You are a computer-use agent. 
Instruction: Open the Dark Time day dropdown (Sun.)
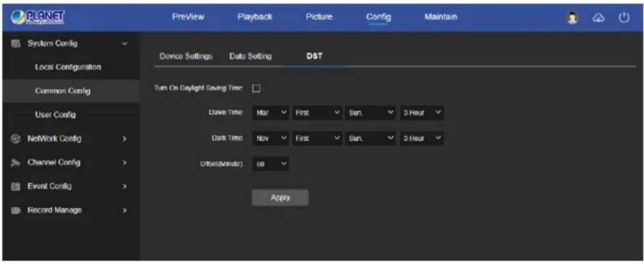(x=371, y=138)
